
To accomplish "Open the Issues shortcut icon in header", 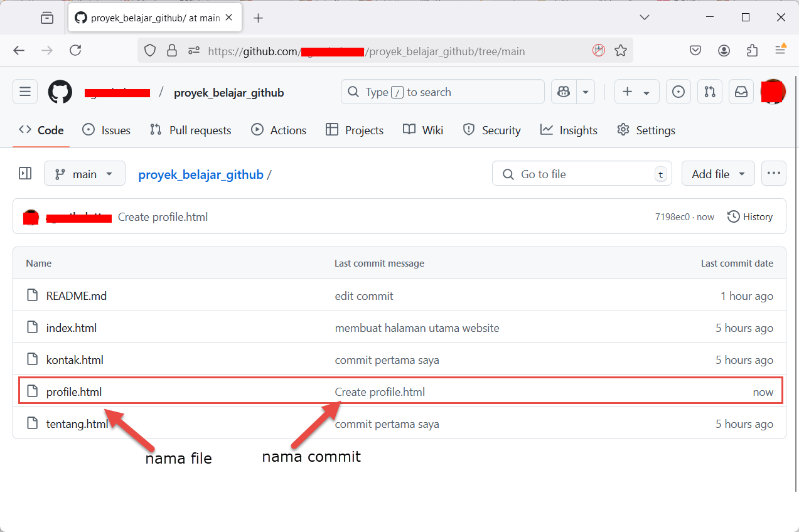I will pyautogui.click(x=678, y=92).
